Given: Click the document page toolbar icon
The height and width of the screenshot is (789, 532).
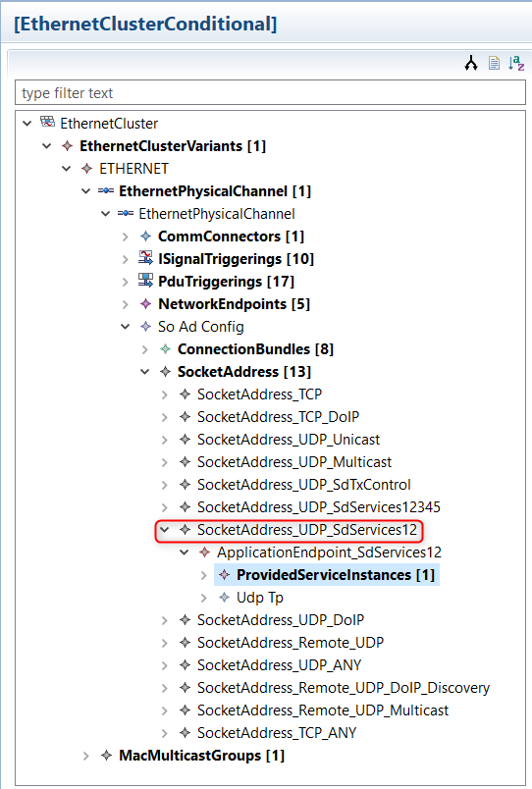Looking at the screenshot, I should pyautogui.click(x=495, y=64).
